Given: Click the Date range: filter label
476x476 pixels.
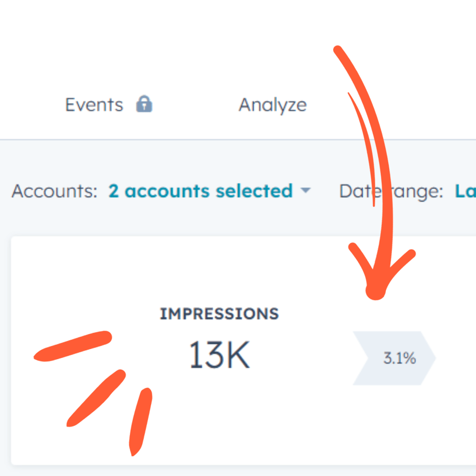Looking at the screenshot, I should point(391,192).
